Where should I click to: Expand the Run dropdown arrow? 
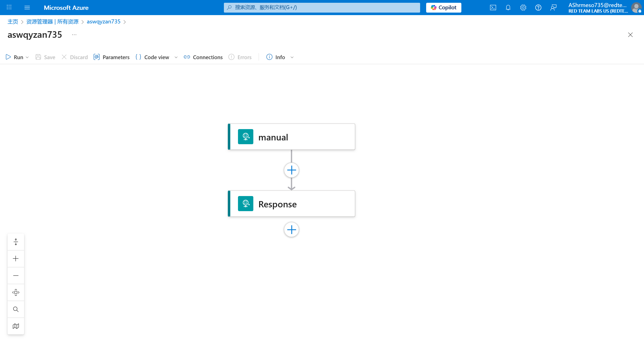pyautogui.click(x=27, y=57)
